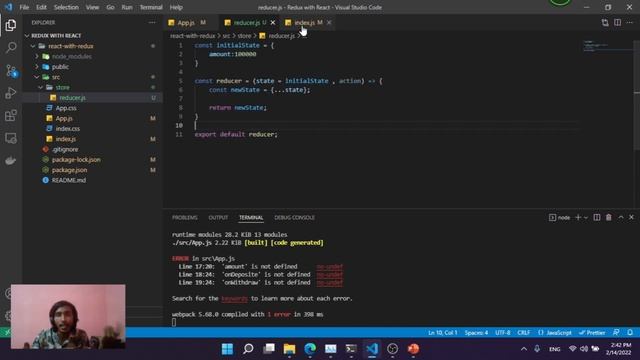The image size is (640, 360).
Task: Open editor more actions menu
Action: pos(630,22)
